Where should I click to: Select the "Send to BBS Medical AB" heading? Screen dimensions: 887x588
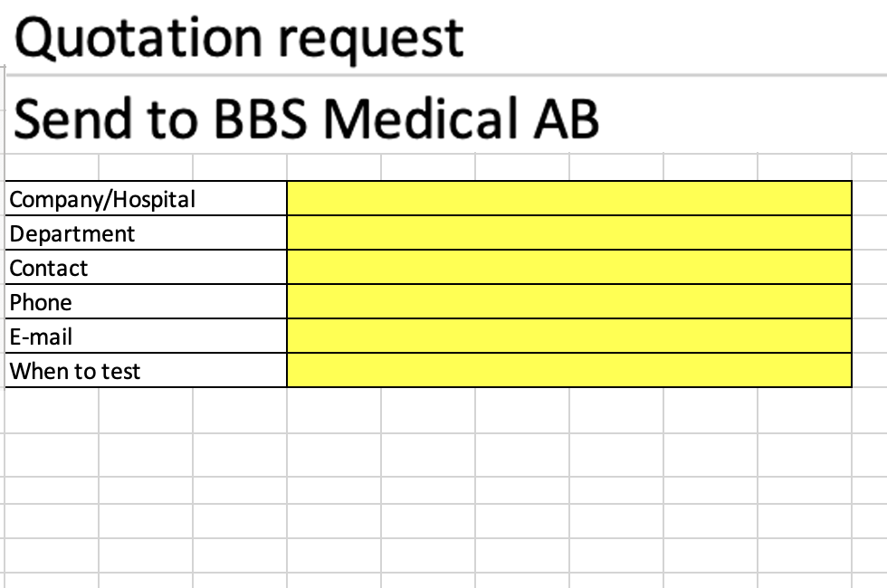pos(306,119)
